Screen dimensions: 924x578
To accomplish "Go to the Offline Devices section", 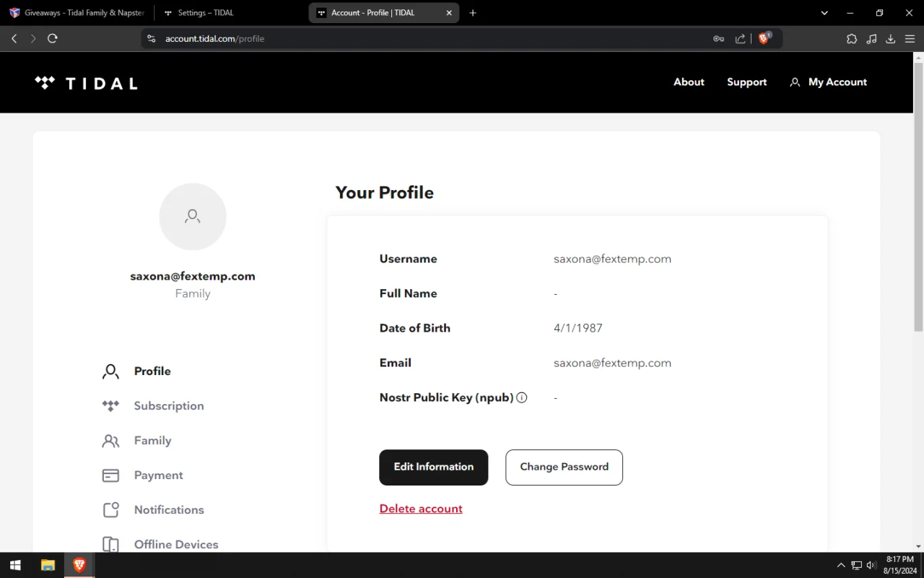I will click(x=176, y=545).
